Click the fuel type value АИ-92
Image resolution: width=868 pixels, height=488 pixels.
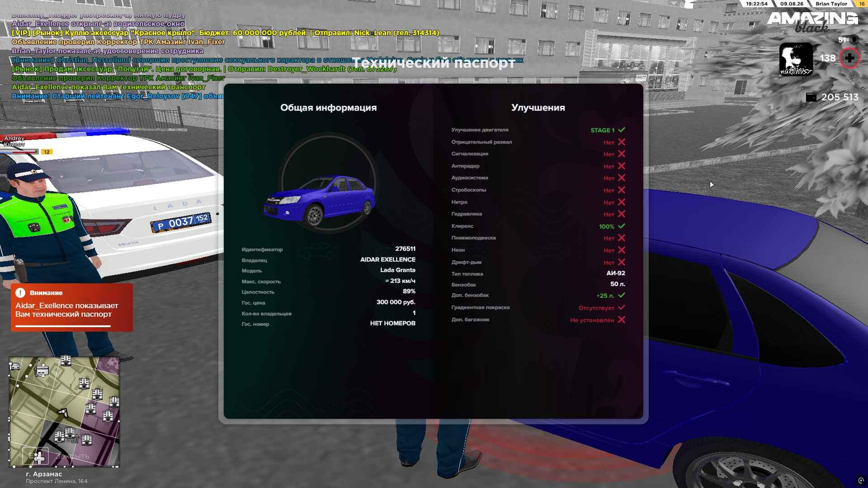(x=616, y=273)
